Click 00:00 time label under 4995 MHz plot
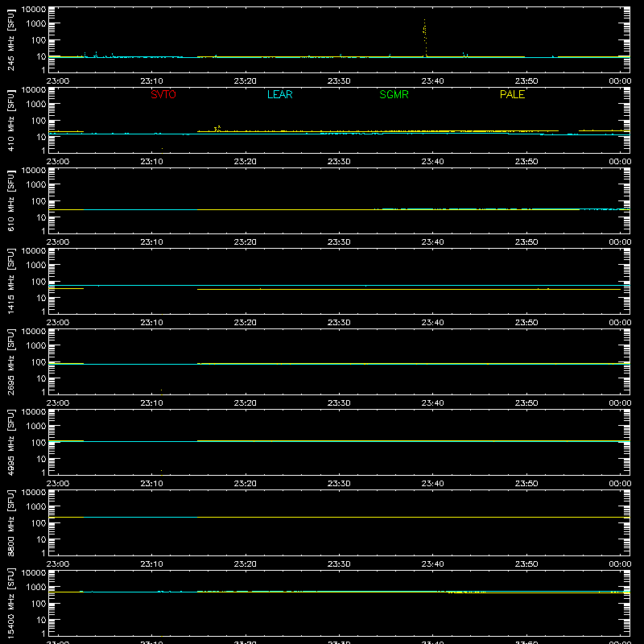Screen dimensions: 644x644 tap(620, 484)
